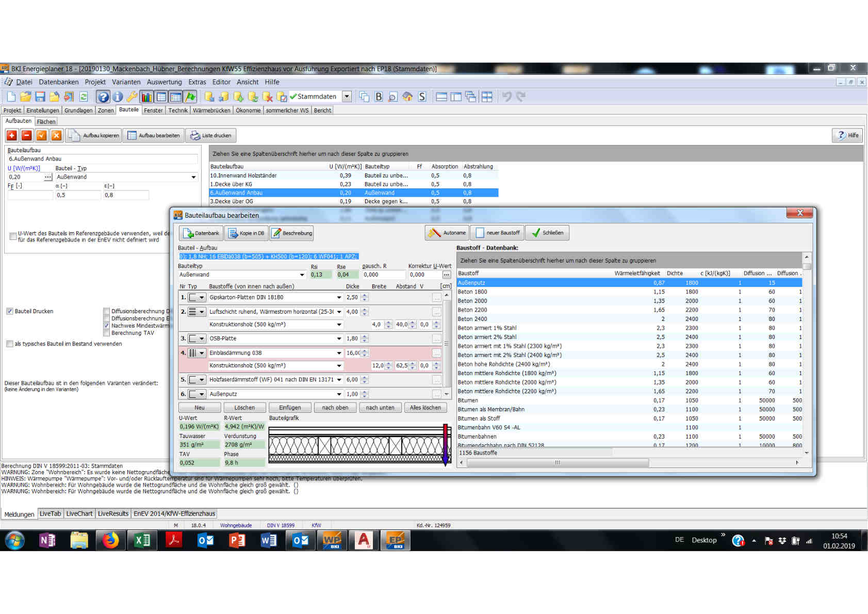Click the Einfügen layer button
The height and width of the screenshot is (614, 868).
pos(290,408)
